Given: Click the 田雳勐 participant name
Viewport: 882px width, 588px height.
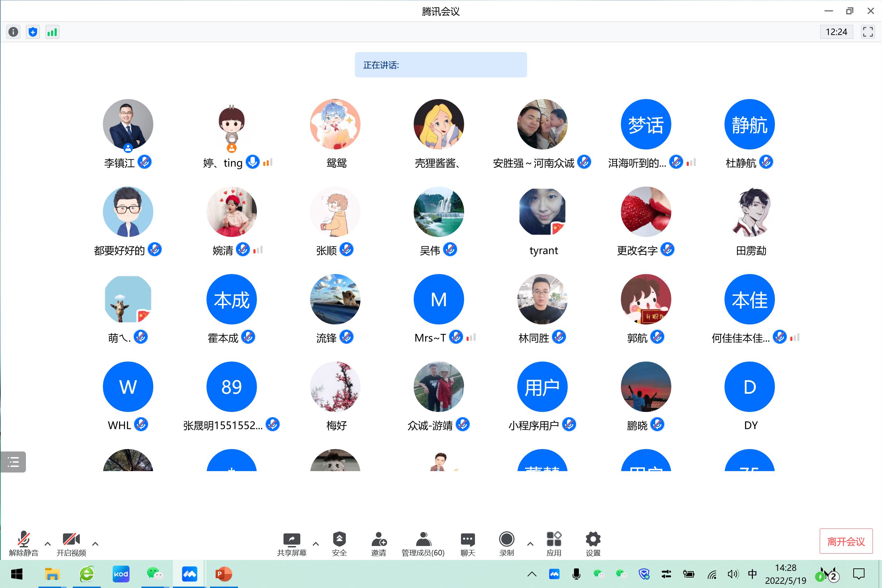Looking at the screenshot, I should pyautogui.click(x=751, y=250).
